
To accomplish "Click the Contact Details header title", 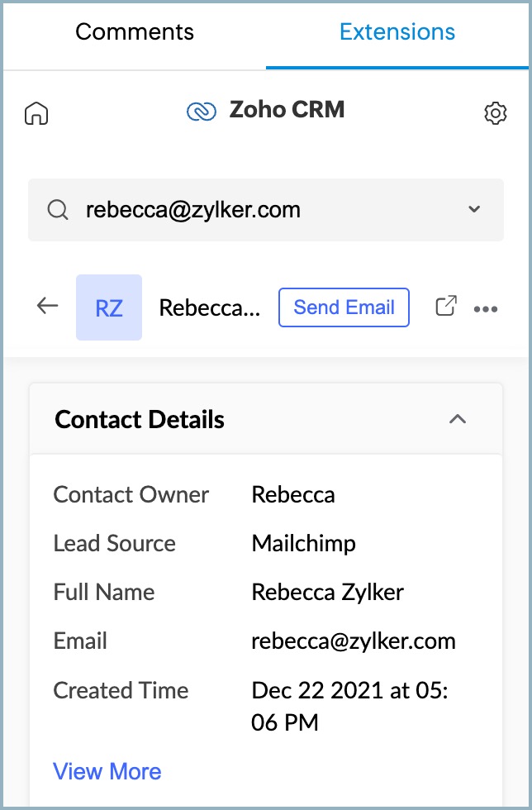I will [x=140, y=419].
